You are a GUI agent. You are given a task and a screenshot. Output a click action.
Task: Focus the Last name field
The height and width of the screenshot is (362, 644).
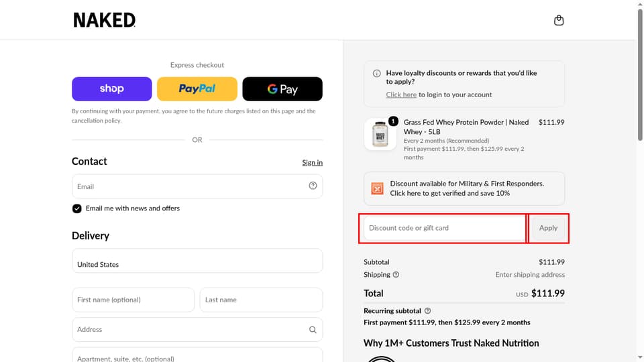click(x=261, y=300)
